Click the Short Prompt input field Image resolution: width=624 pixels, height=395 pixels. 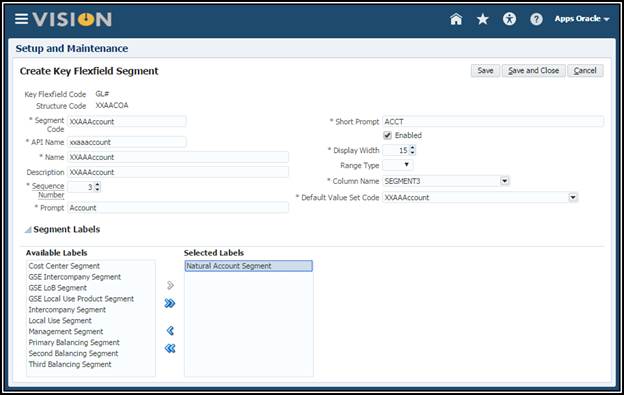coord(493,122)
